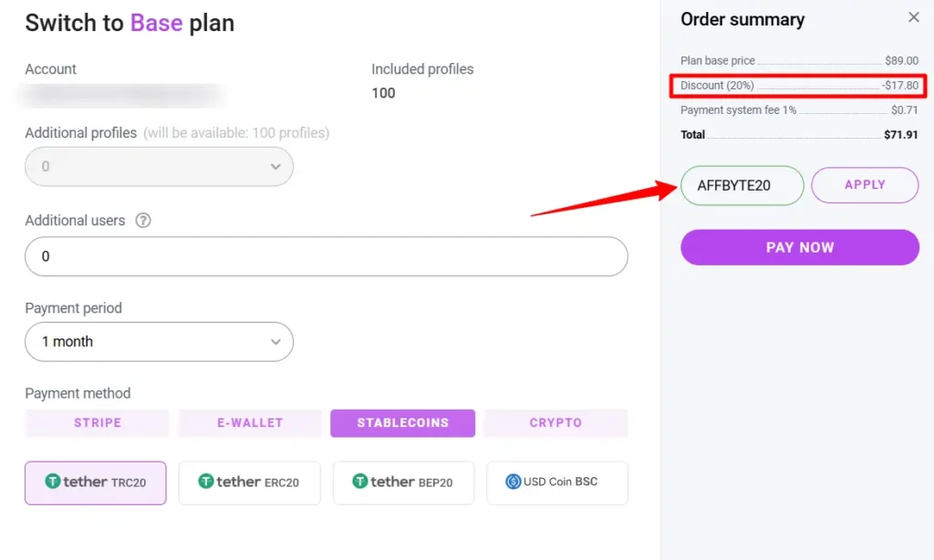Viewport: 934px width, 560px height.
Task: Pick the Tether BEP20 payment icon
Action: 403,482
